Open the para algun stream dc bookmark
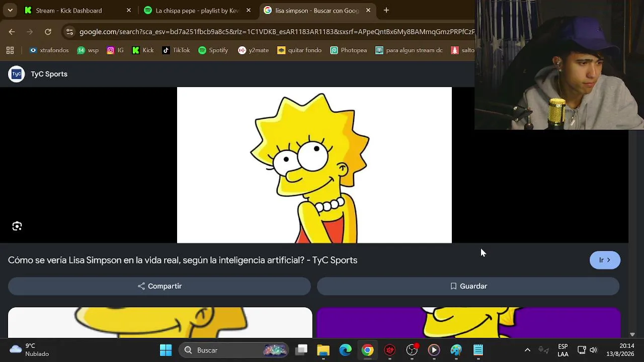The image size is (644, 362). 409,50
